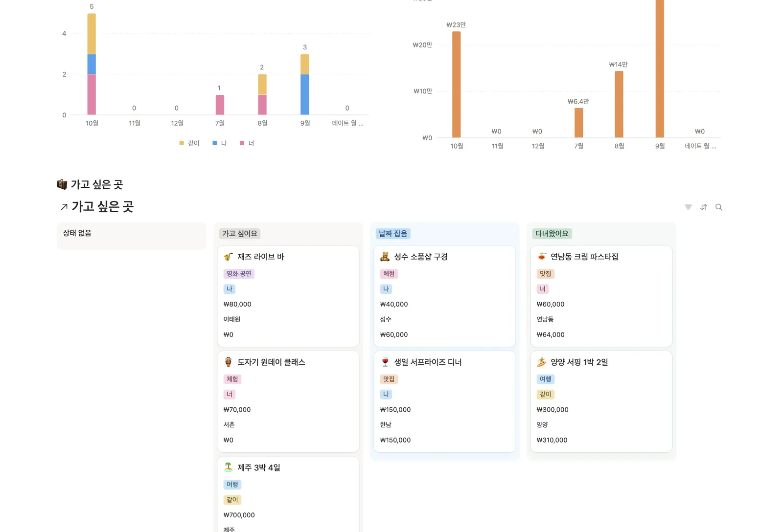This screenshot has width=783, height=532.
Task: Click the briefcase emoji next to 가고 싶은 곳 heading
Action: point(62,184)
